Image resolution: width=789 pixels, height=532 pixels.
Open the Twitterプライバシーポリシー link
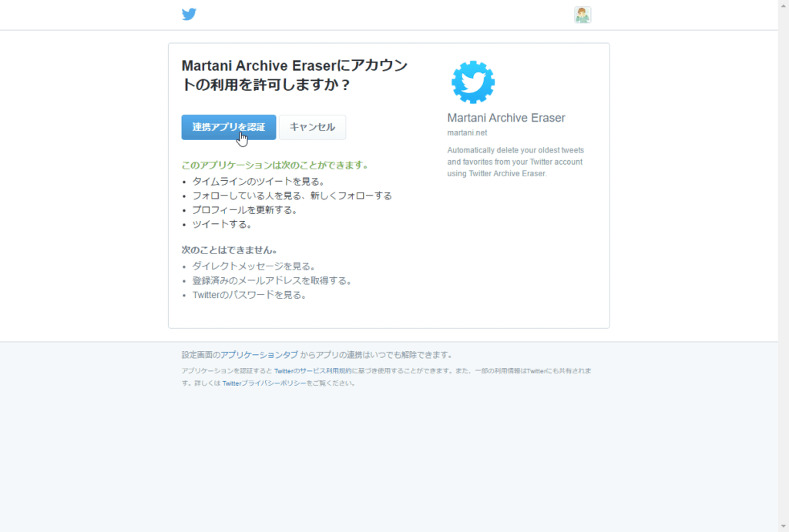264,383
